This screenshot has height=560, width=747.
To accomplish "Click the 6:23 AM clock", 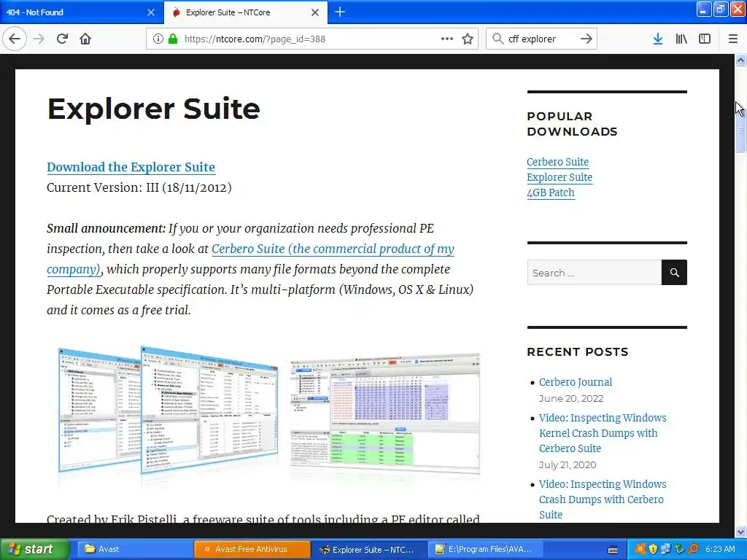I will 720,549.
